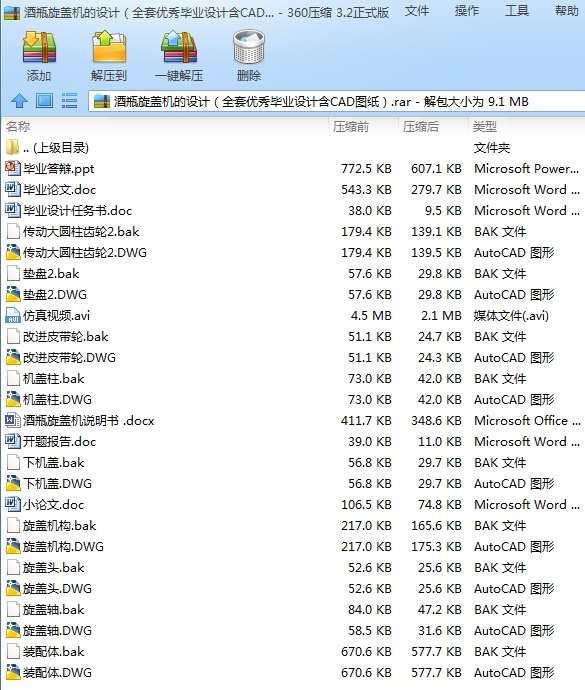
Task: Click the 175.3 KB compressed size cell
Action: [x=436, y=547]
